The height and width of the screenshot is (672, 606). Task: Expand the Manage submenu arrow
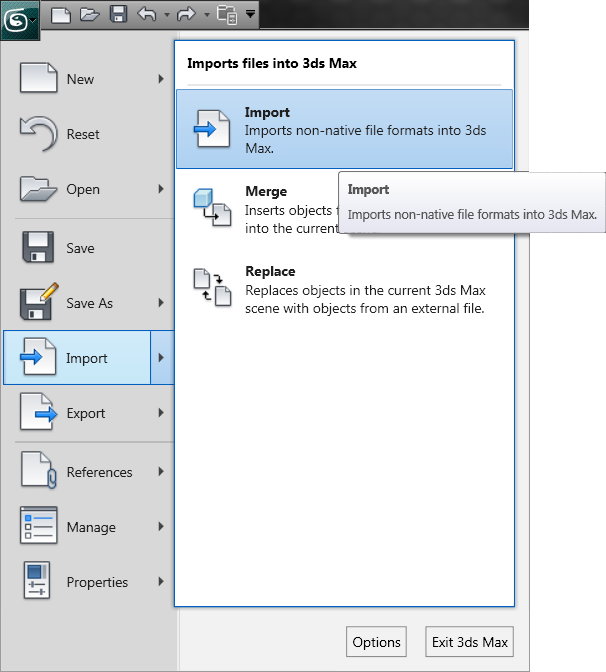[161, 526]
